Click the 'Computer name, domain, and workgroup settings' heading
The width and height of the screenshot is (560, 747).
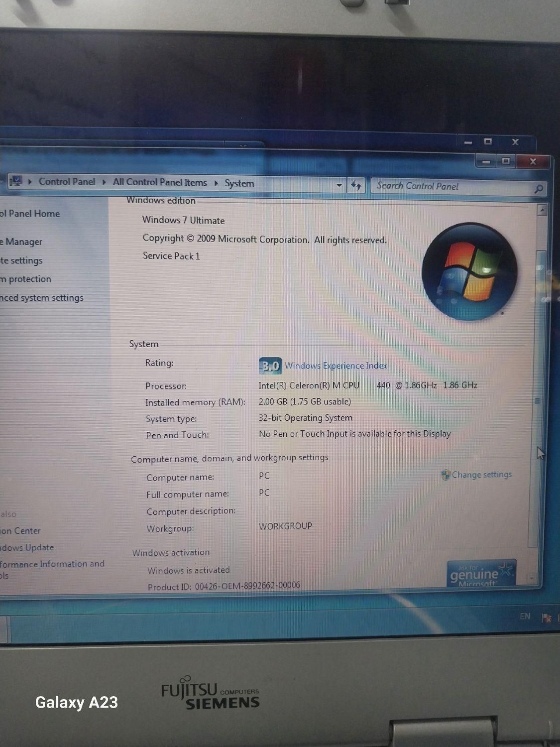[229, 458]
